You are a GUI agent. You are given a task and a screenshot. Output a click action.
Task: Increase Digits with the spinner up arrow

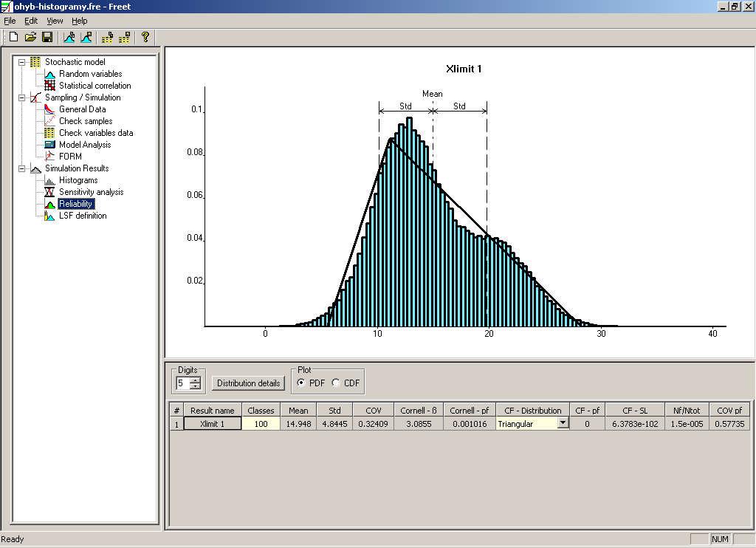(x=195, y=380)
